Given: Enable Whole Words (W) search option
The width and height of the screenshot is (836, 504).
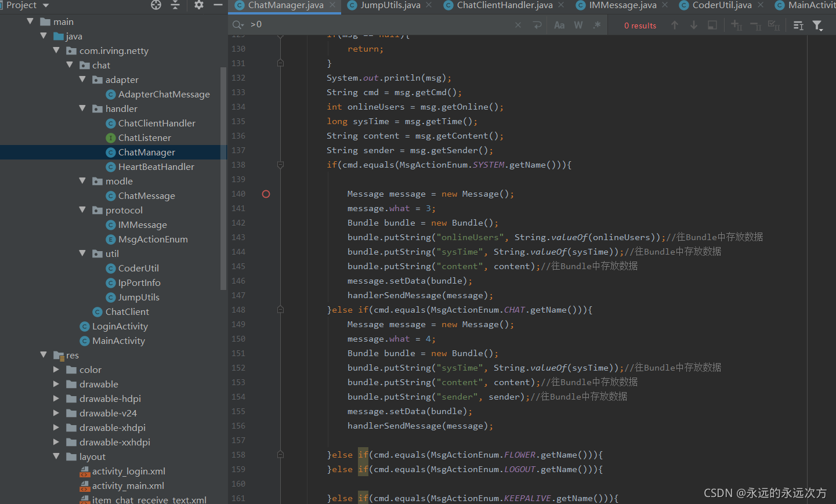Looking at the screenshot, I should coord(578,25).
